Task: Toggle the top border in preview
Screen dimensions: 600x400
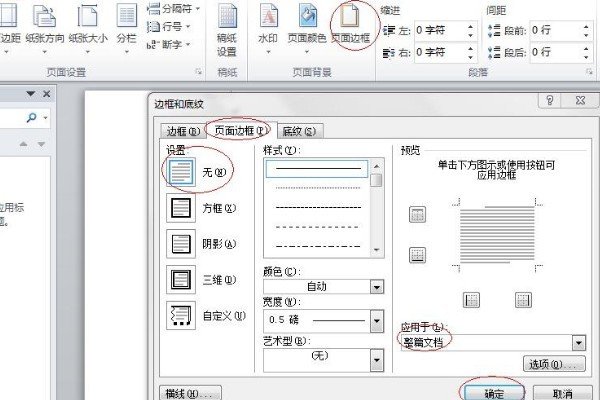Action: point(417,214)
